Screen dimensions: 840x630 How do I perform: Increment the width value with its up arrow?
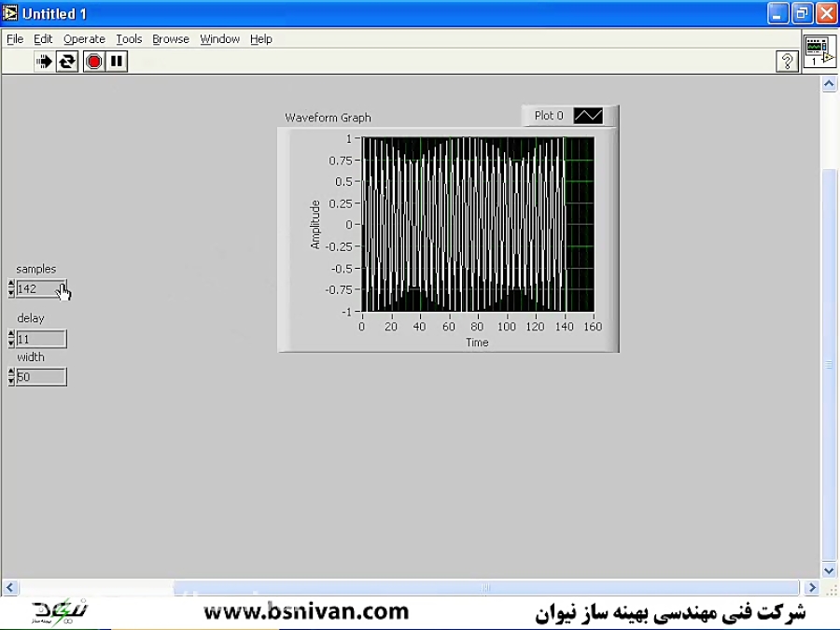click(x=10, y=371)
